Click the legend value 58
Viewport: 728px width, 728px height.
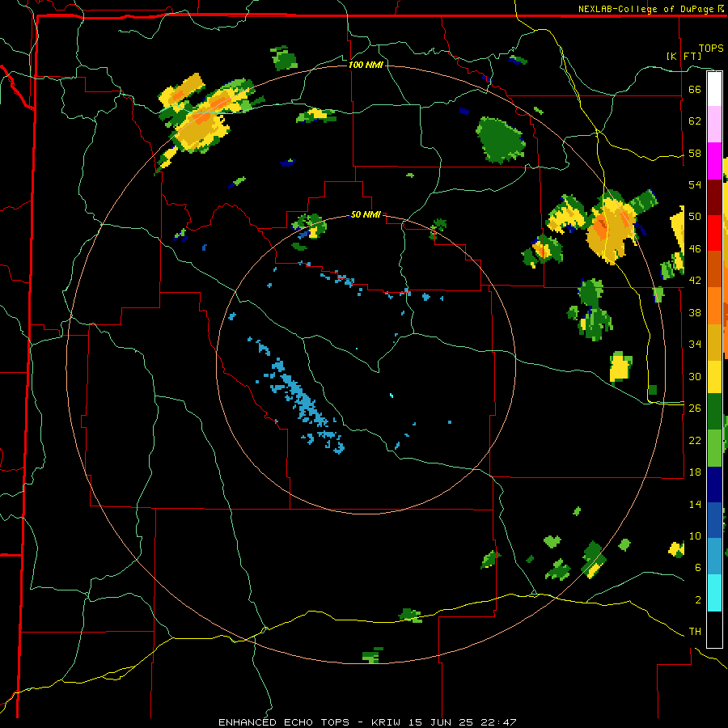pos(695,153)
